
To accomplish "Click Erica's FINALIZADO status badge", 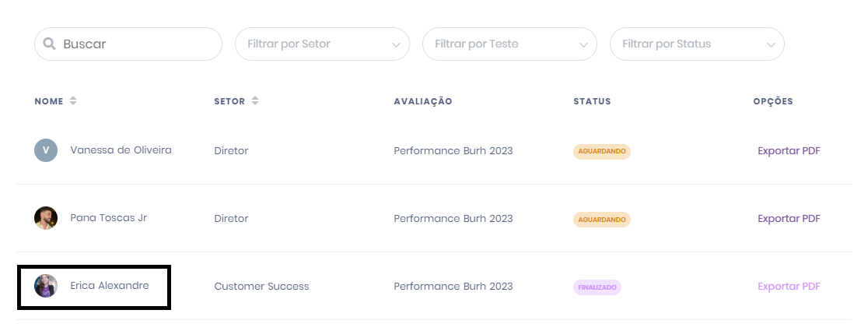I will [x=597, y=287].
